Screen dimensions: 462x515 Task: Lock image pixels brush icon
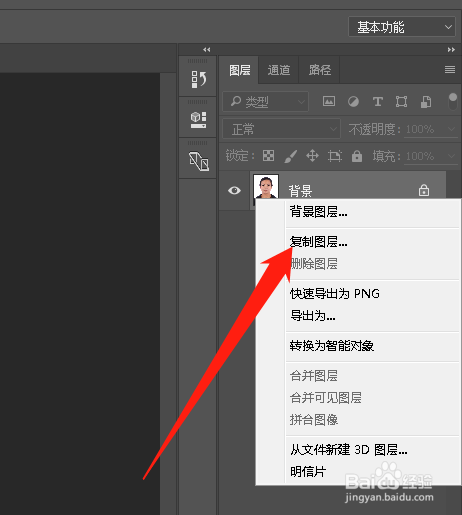tap(290, 156)
